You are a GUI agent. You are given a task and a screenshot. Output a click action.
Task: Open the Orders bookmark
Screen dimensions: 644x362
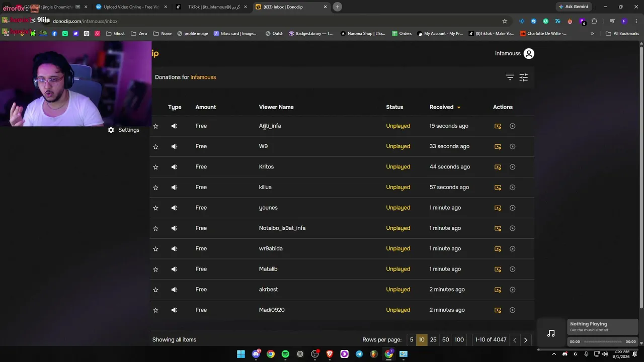(x=401, y=34)
